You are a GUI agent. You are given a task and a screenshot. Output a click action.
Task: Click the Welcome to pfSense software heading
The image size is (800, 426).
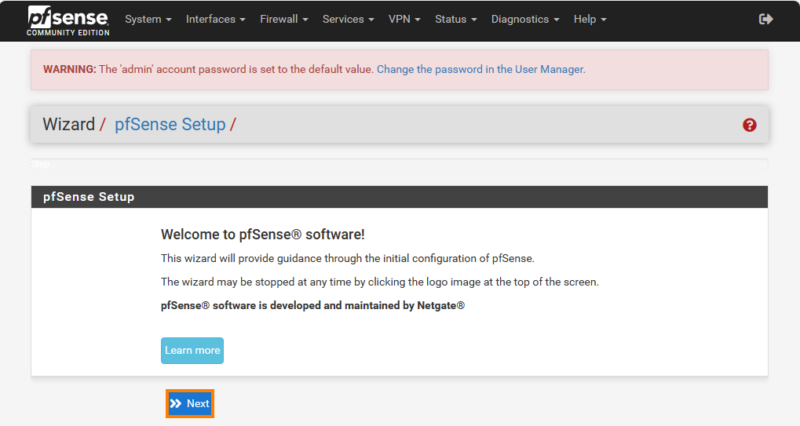(262, 234)
